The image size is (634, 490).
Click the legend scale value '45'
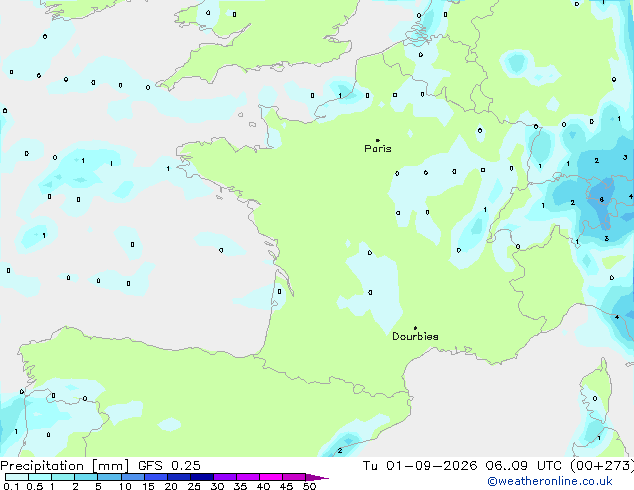(x=286, y=486)
